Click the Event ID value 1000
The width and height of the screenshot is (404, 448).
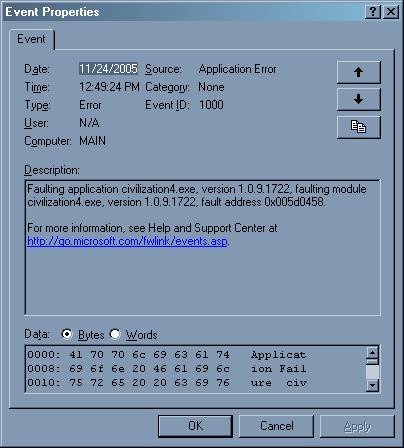coord(211,105)
